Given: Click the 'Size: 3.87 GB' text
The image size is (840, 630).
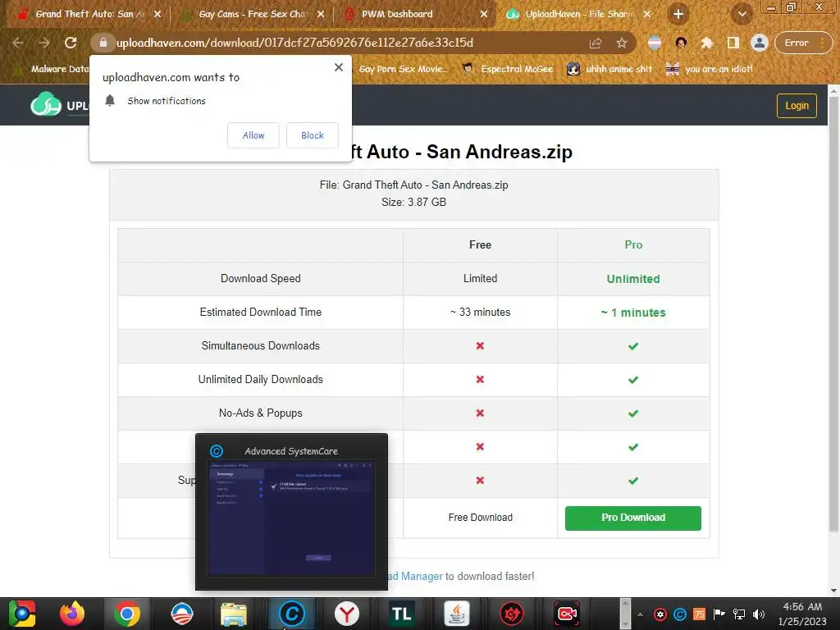Looking at the screenshot, I should click(413, 202).
